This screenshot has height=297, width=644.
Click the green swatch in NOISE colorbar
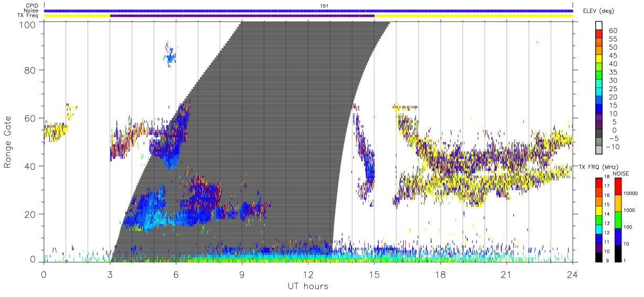[x=618, y=220]
